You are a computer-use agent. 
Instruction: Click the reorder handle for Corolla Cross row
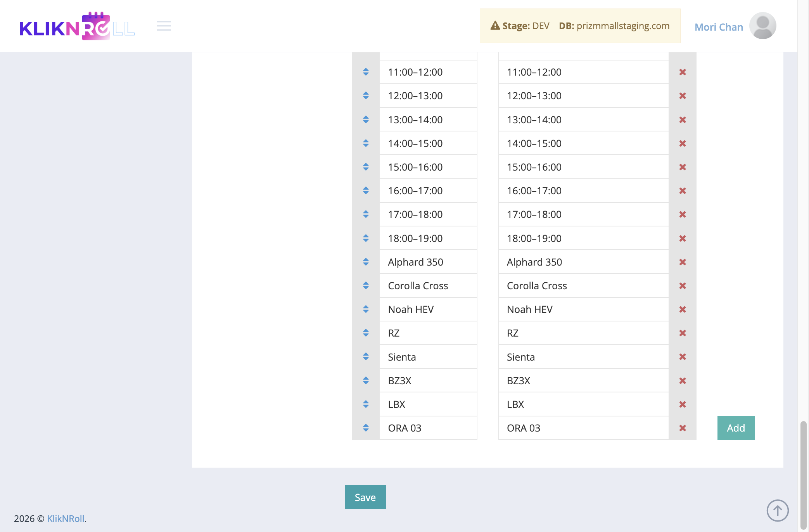coord(366,286)
